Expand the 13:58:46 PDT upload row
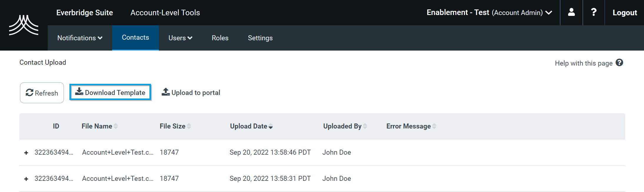Image resolution: width=644 pixels, height=192 pixels. 26,153
